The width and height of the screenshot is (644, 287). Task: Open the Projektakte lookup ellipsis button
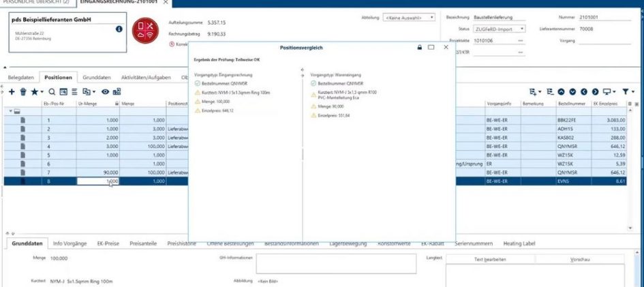pyautogui.click(x=521, y=41)
